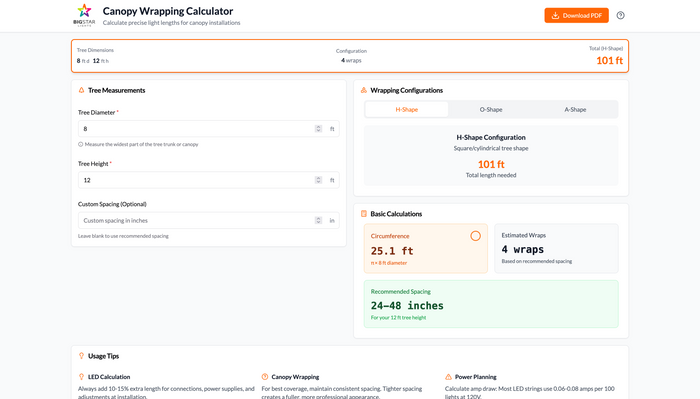The width and height of the screenshot is (700, 399).
Task: Click the Tree Height stepper arrows
Action: (318, 180)
